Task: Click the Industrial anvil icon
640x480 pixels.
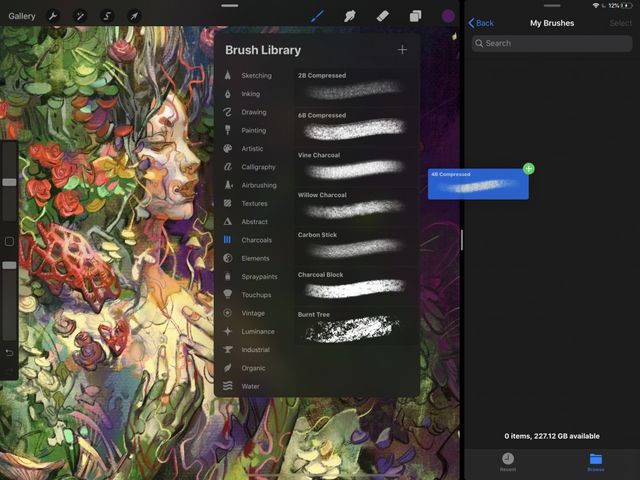Action: point(228,349)
